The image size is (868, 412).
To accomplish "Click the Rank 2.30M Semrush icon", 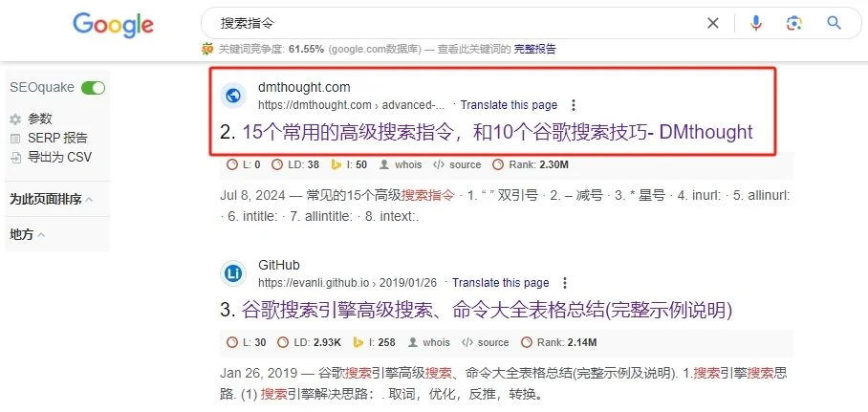I will click(498, 164).
